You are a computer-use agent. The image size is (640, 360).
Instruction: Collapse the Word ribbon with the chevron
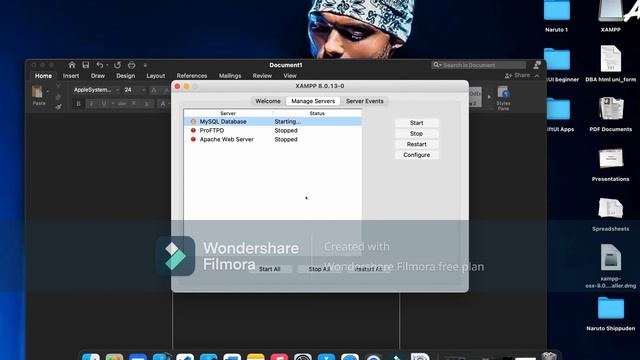tap(537, 76)
